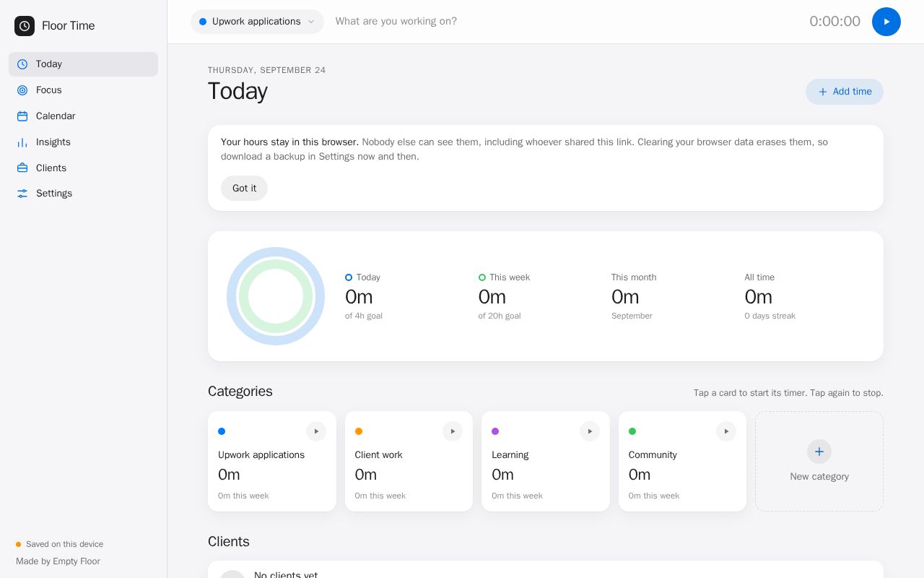Click the blue dot on Upwork applications card

[x=222, y=431]
